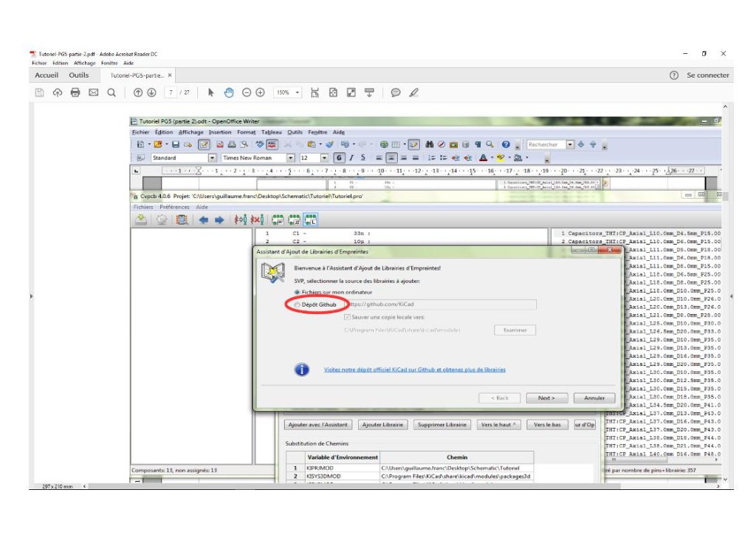Expand the Times New Roman font dropdown
The height and width of the screenshot is (535, 756).
290,157
